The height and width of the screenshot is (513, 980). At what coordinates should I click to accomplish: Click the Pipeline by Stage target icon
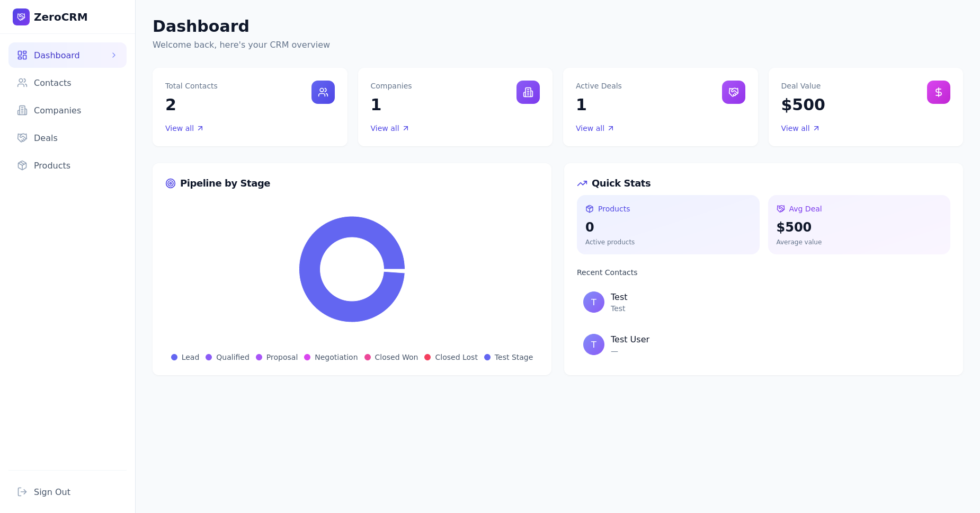point(171,183)
